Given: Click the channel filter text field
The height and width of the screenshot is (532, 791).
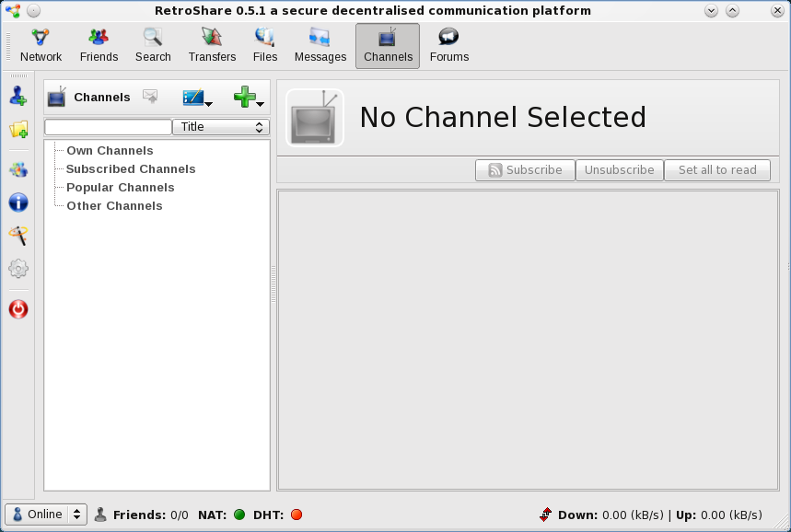Looking at the screenshot, I should (x=108, y=127).
